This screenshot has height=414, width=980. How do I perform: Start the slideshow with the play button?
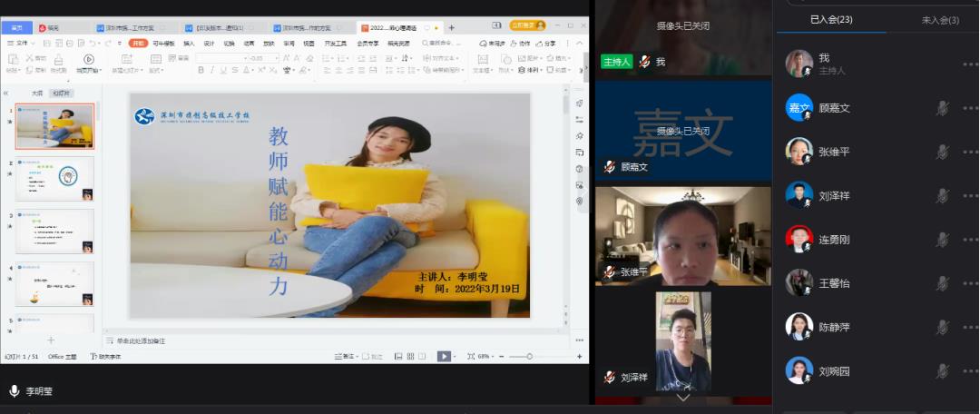click(x=444, y=356)
